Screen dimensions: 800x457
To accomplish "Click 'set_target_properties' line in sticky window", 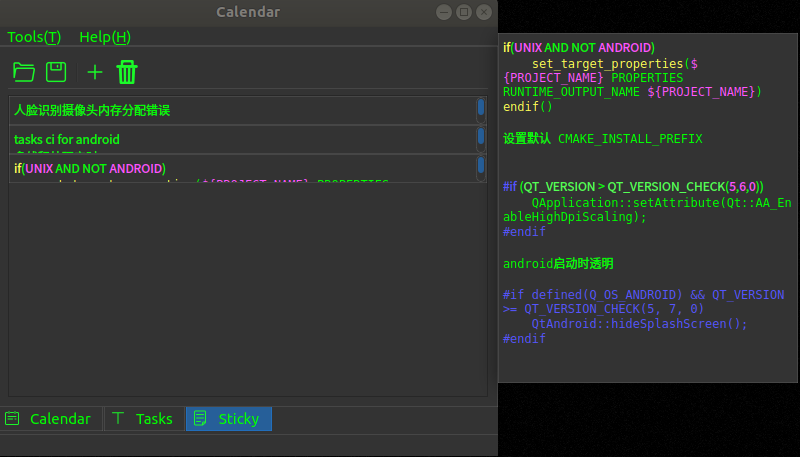I will click(x=615, y=64).
